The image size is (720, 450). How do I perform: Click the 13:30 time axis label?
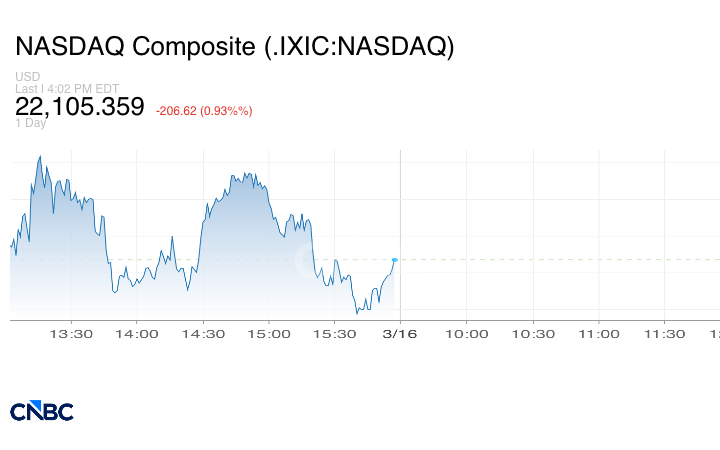click(x=71, y=334)
